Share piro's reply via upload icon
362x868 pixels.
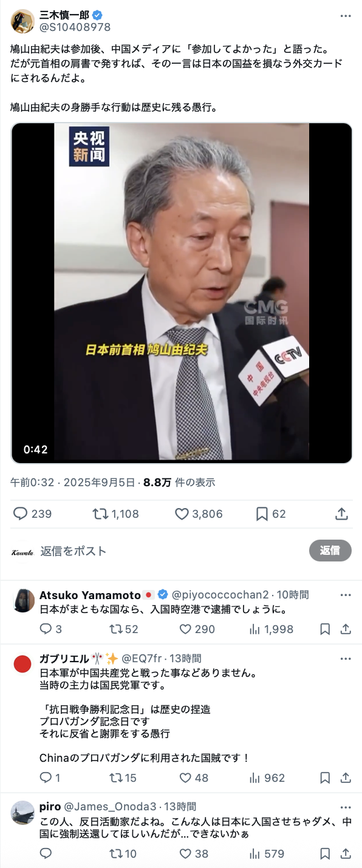[346, 854]
